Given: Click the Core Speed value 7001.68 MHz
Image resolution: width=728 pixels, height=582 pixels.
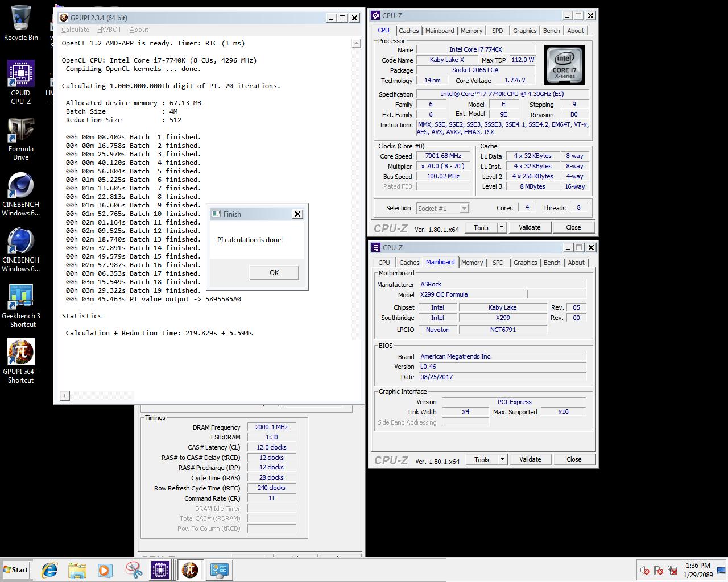Looking at the screenshot, I should (443, 156).
